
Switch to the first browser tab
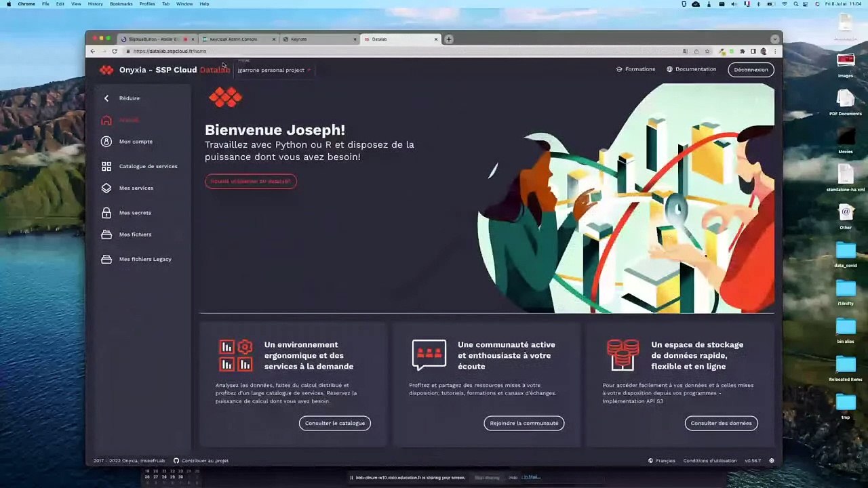pyautogui.click(x=157, y=39)
